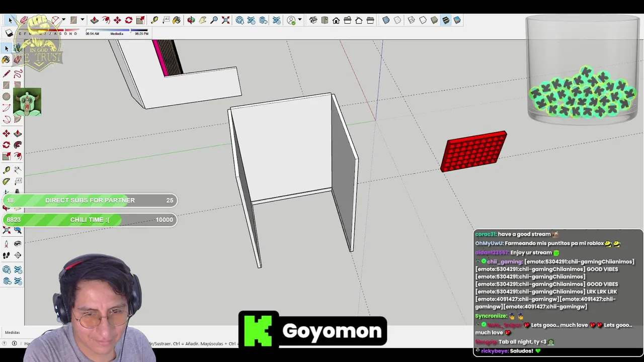Open the 3D Warehouse in top toolbar
Viewport: 644px width, 362px height.
pos(240,20)
